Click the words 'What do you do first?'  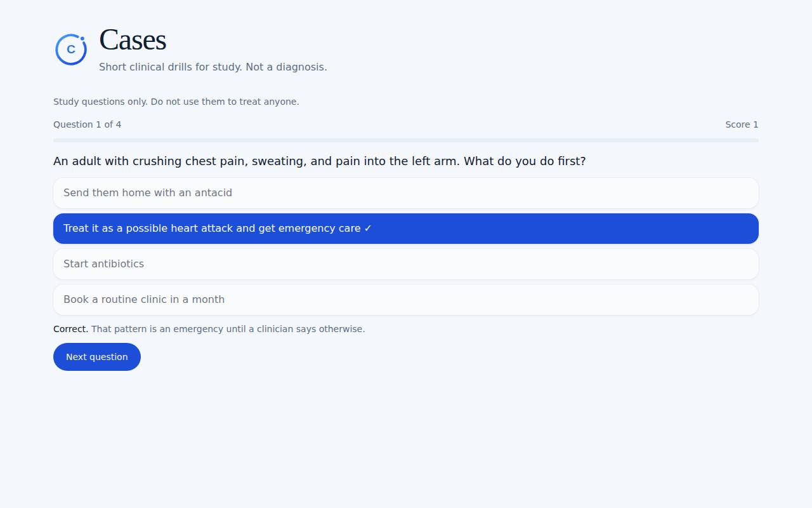pyautogui.click(x=525, y=161)
